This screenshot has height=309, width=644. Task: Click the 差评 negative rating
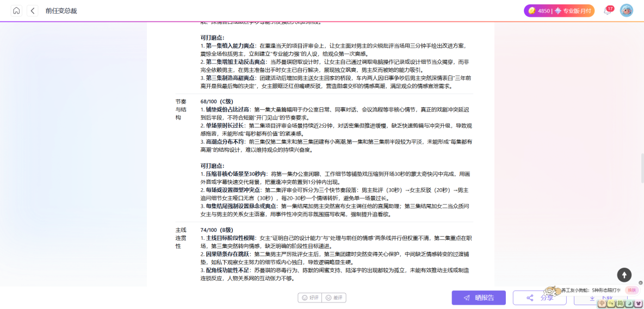[334, 298]
